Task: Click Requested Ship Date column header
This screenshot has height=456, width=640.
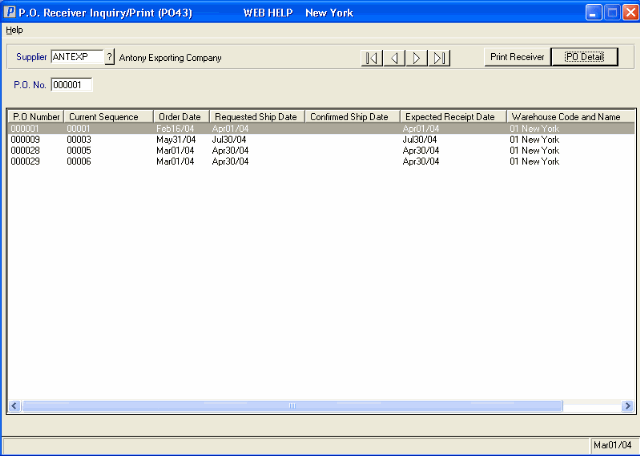Action: pos(257,117)
